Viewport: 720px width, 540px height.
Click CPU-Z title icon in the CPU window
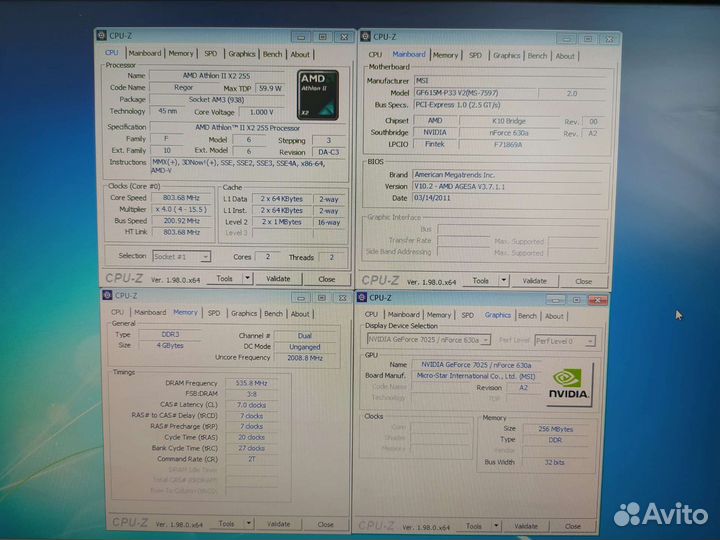pos(101,35)
